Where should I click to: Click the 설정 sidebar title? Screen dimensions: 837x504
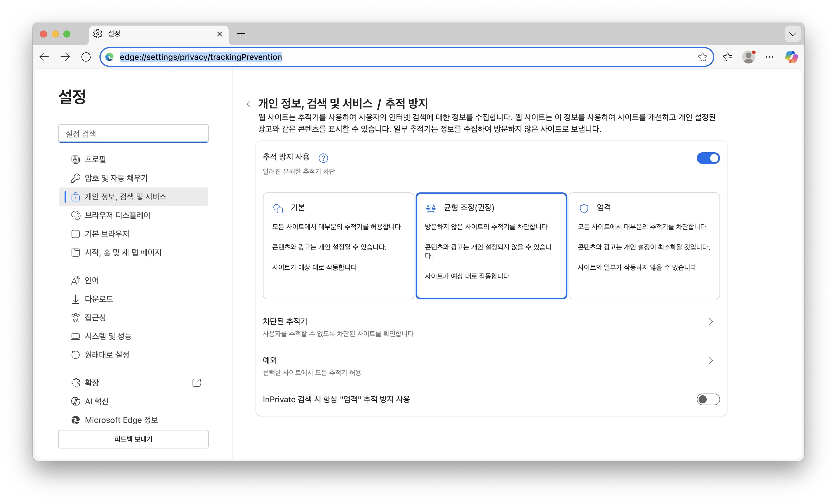72,97
